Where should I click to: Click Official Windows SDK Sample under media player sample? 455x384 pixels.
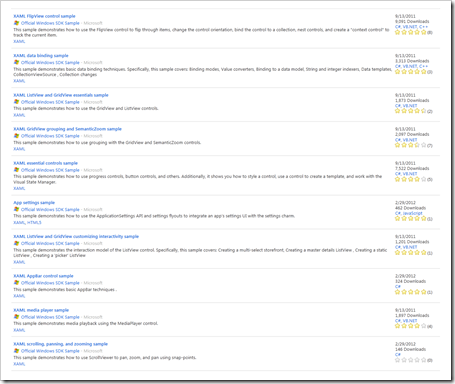[x=50, y=317]
